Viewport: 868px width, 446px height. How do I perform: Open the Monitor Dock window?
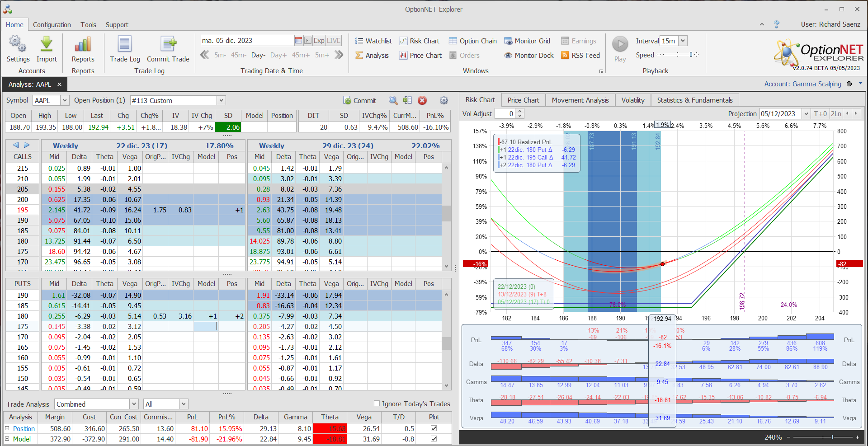click(529, 56)
